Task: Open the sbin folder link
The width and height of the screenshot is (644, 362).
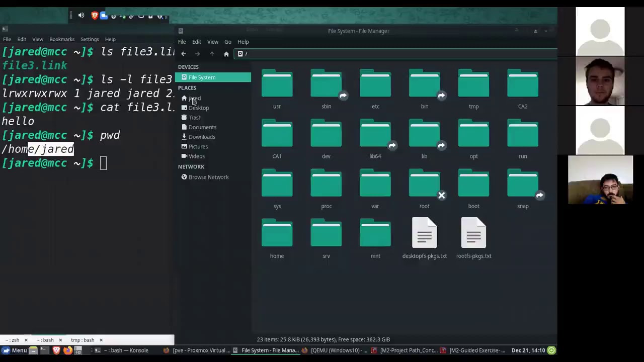Action: pyautogui.click(x=326, y=89)
